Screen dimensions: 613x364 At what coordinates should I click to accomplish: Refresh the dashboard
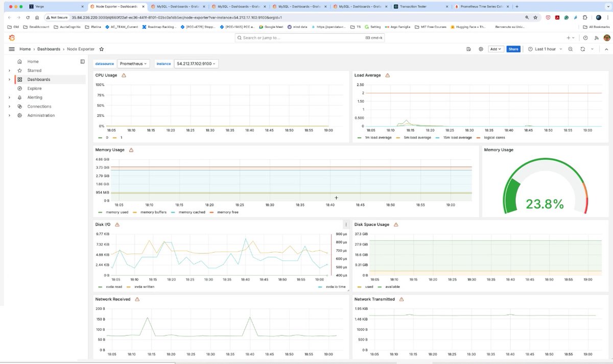coord(583,49)
